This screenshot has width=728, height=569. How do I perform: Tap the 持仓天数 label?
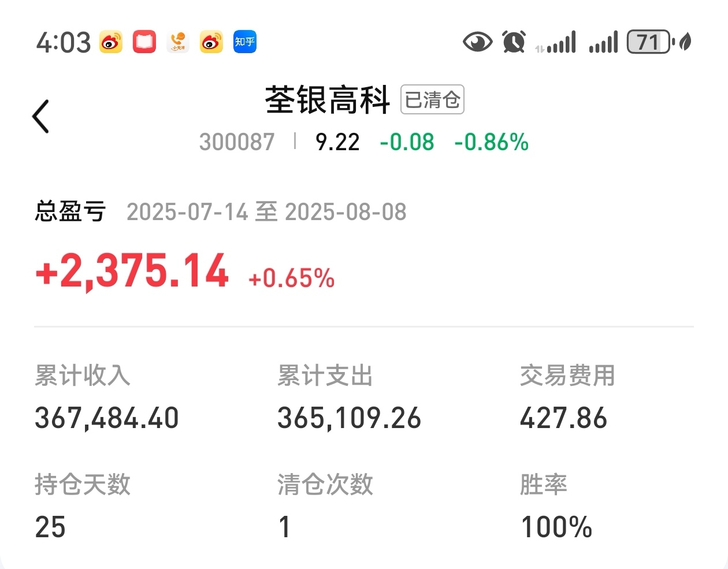pyautogui.click(x=83, y=484)
